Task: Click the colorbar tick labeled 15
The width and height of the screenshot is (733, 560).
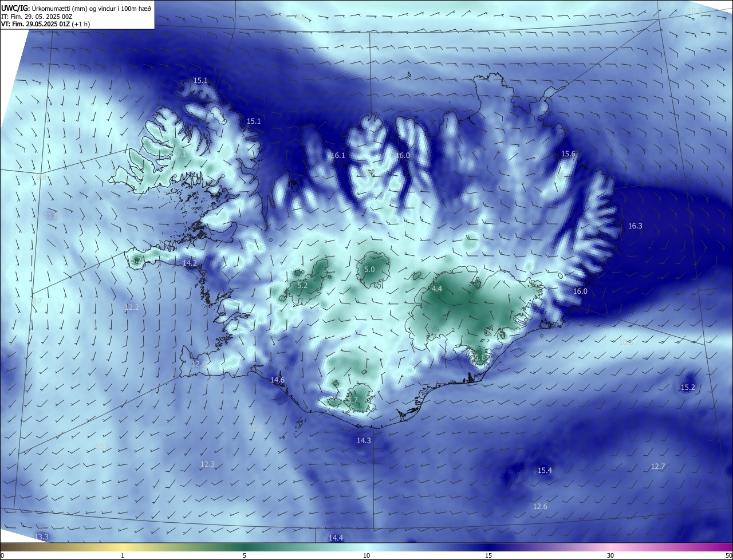Action: coord(488,555)
